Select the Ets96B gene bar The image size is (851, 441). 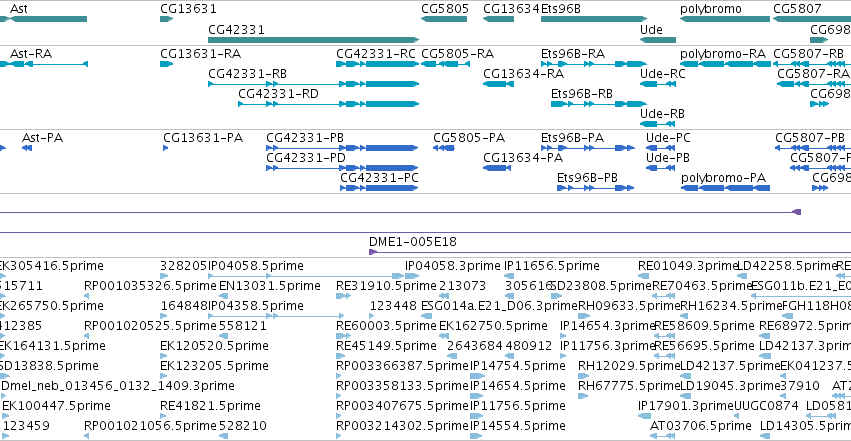click(594, 19)
